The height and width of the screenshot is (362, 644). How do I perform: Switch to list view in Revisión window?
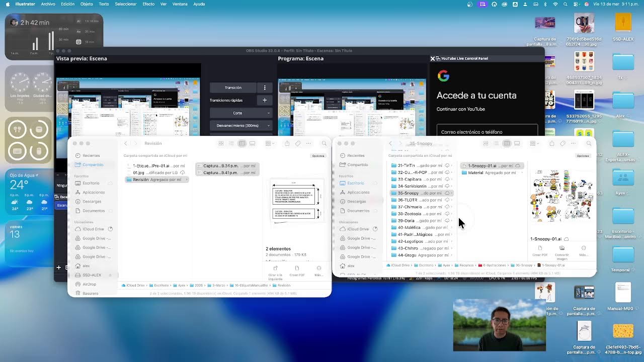pyautogui.click(x=231, y=143)
